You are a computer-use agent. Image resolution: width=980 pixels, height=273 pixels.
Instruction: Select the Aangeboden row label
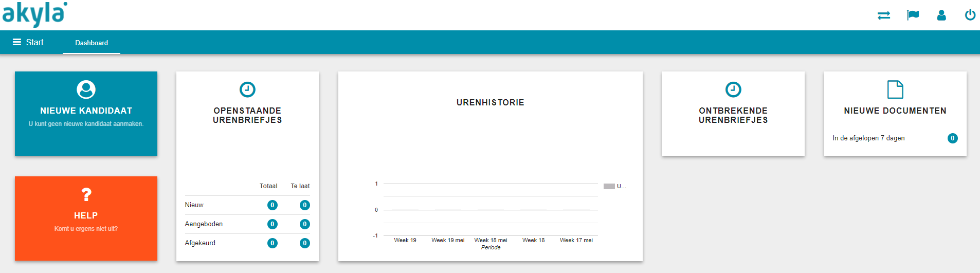204,224
